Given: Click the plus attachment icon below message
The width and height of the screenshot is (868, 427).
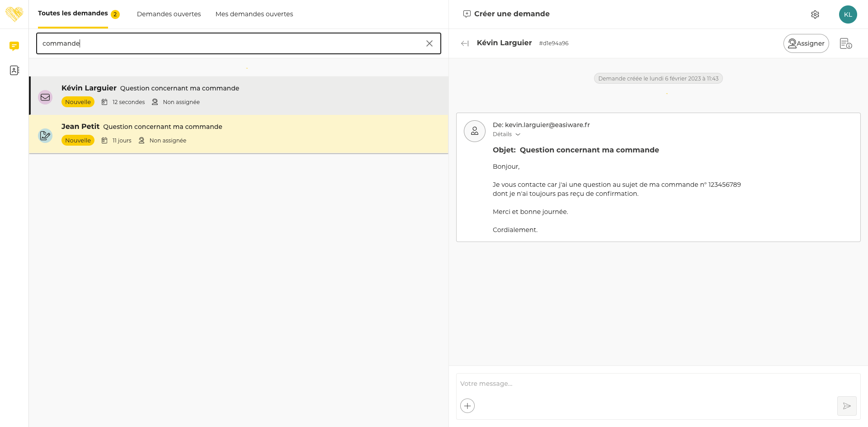Looking at the screenshot, I should coord(467,406).
